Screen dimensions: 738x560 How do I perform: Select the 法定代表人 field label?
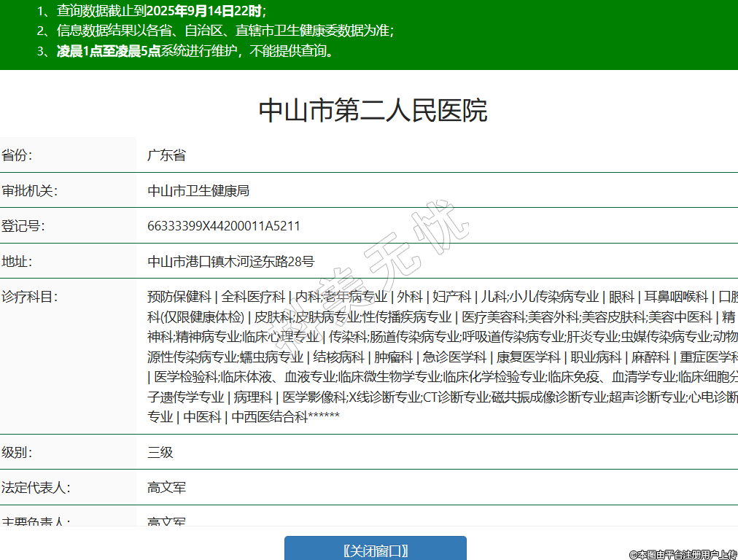point(36,487)
